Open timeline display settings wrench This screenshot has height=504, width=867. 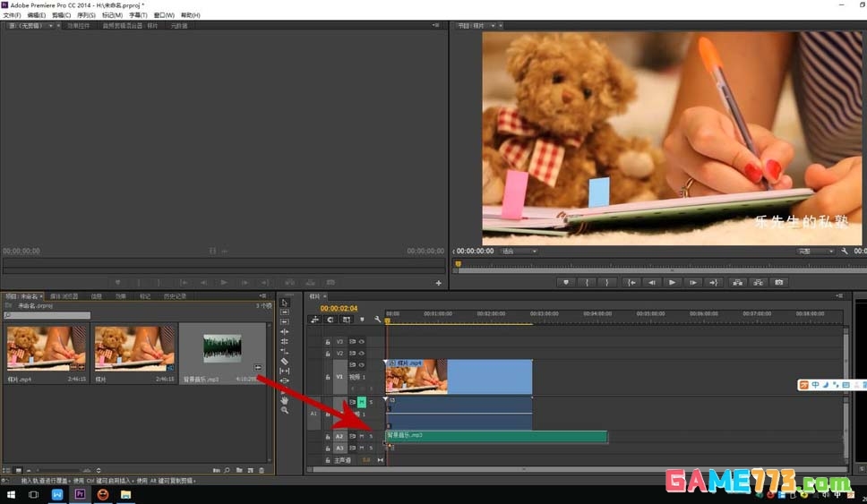(x=377, y=320)
